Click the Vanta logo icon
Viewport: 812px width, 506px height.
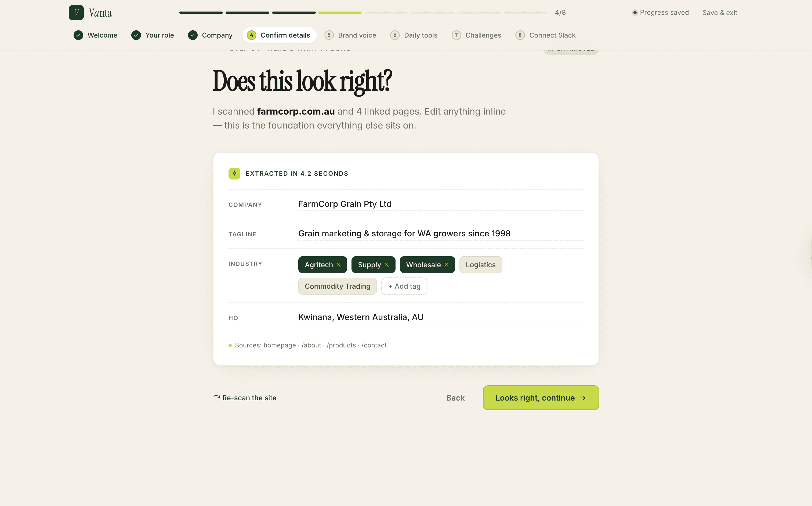click(x=76, y=12)
